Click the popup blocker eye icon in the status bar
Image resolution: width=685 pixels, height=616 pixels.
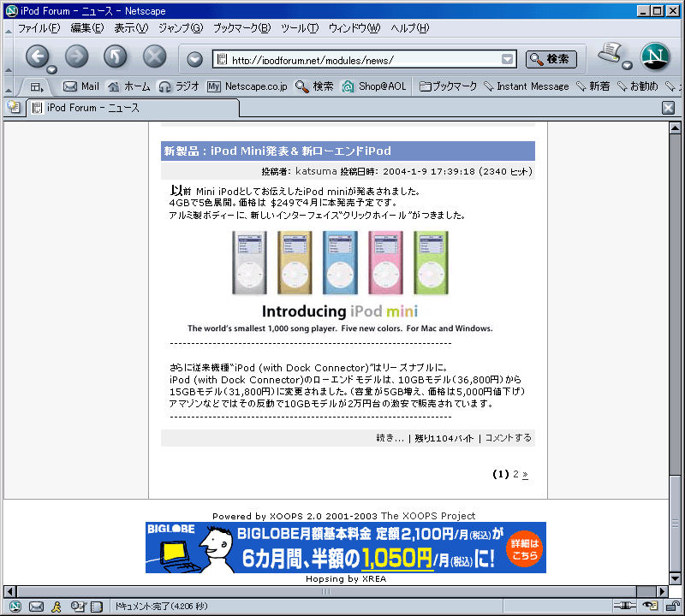(x=650, y=606)
